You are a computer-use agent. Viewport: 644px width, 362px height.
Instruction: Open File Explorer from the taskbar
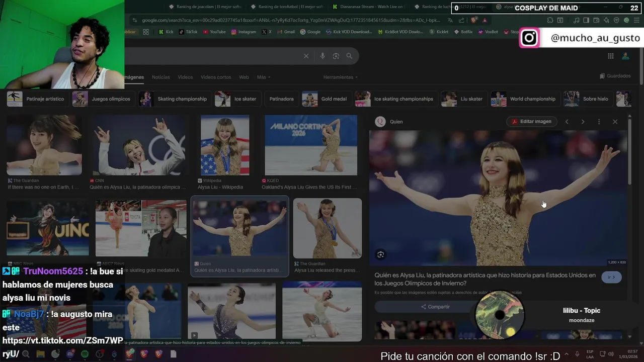pyautogui.click(x=40, y=354)
